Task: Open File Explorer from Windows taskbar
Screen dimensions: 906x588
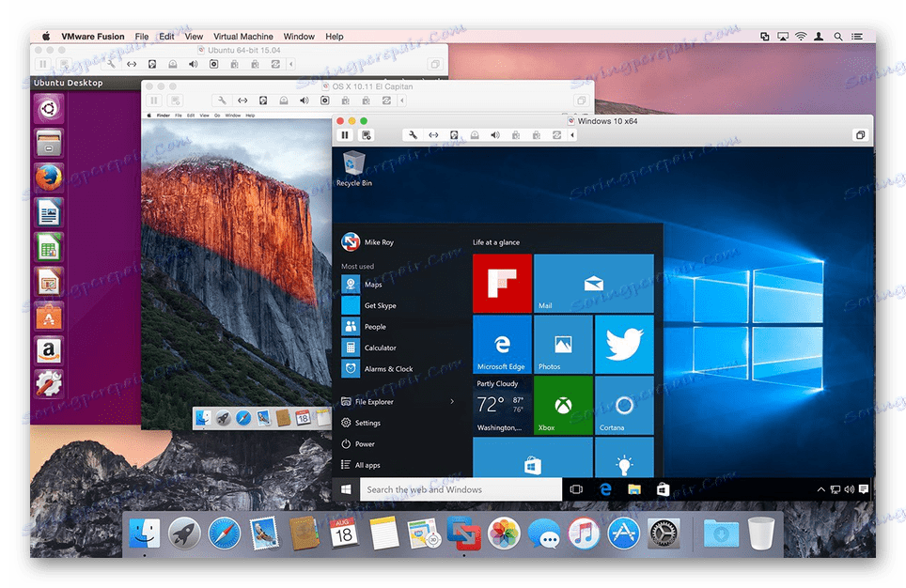Action: (x=633, y=489)
